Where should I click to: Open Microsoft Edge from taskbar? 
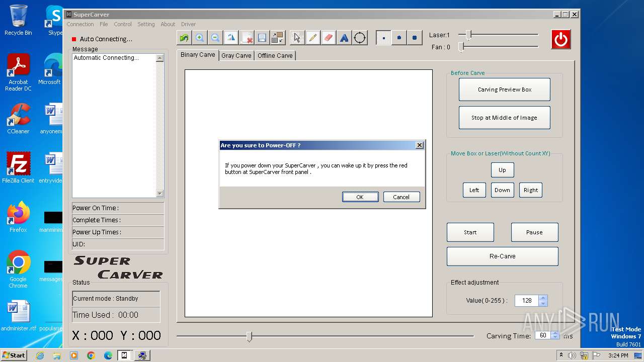tap(108, 355)
